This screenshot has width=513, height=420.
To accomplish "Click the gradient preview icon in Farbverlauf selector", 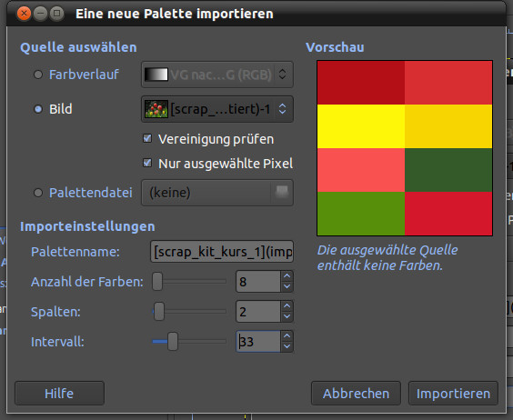I will tap(156, 75).
